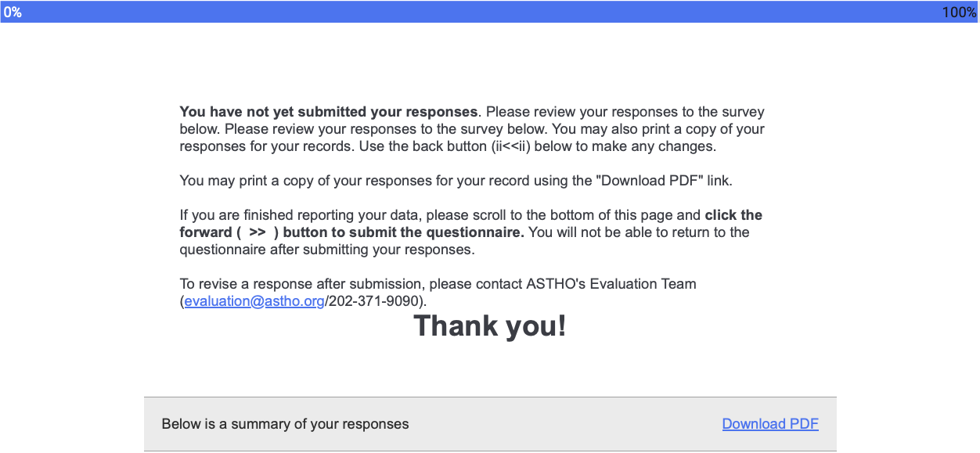Image resolution: width=980 pixels, height=453 pixels.
Task: Click the bold "You have not yet submitted" text
Action: (x=328, y=112)
